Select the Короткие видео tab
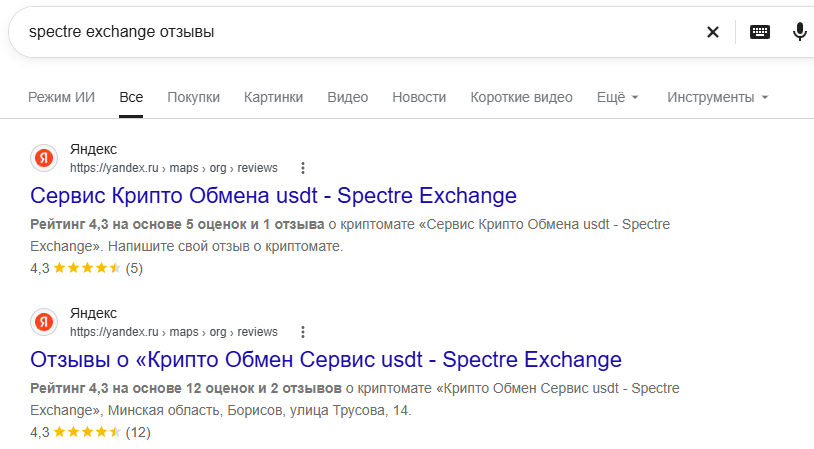 point(521,97)
